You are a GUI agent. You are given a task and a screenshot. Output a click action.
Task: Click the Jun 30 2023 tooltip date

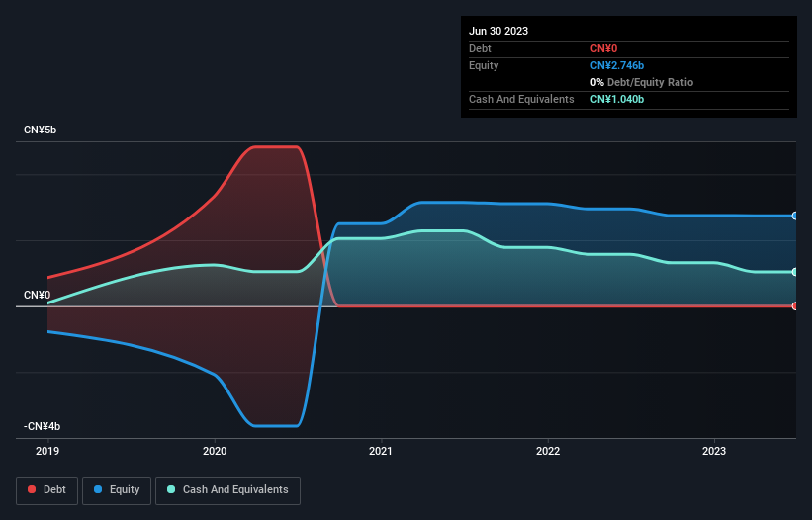click(x=498, y=31)
